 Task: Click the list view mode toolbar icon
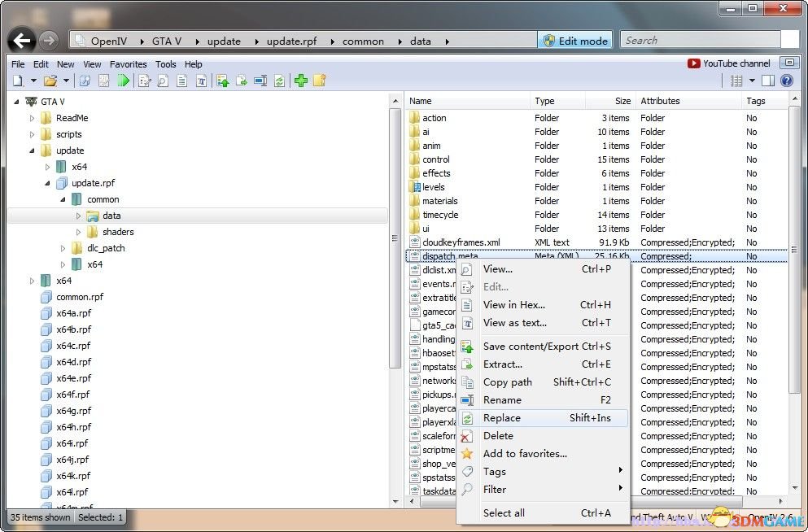click(x=737, y=81)
